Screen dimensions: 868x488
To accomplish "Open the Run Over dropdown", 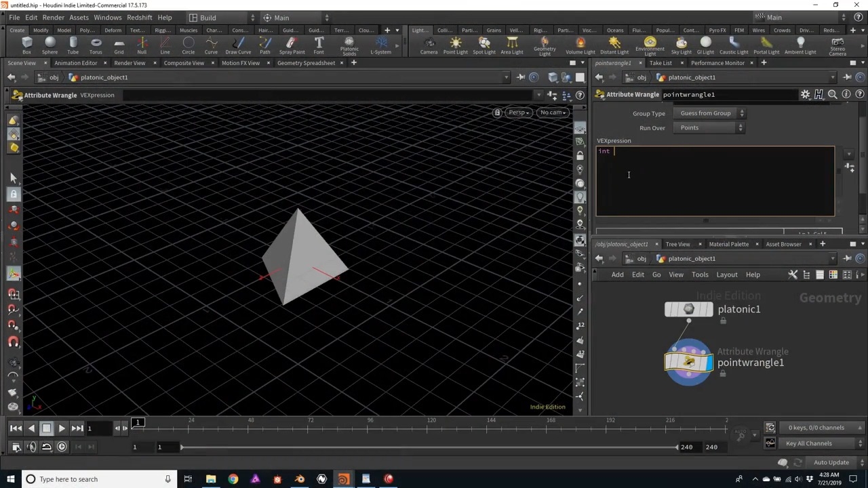I will click(x=709, y=127).
